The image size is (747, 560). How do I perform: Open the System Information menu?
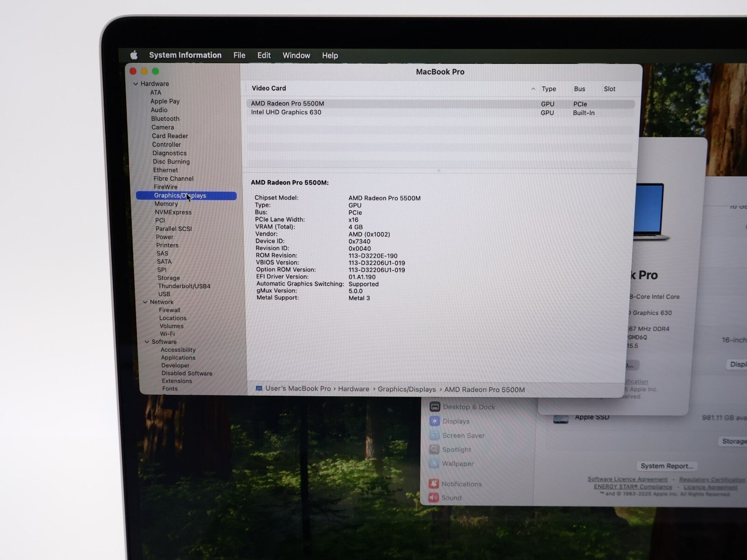point(185,55)
